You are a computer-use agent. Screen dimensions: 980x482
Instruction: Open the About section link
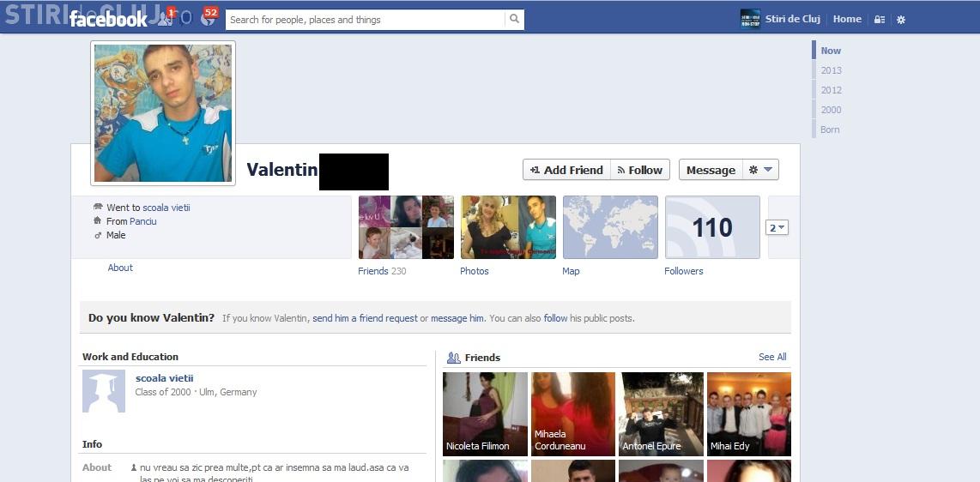[x=120, y=268]
